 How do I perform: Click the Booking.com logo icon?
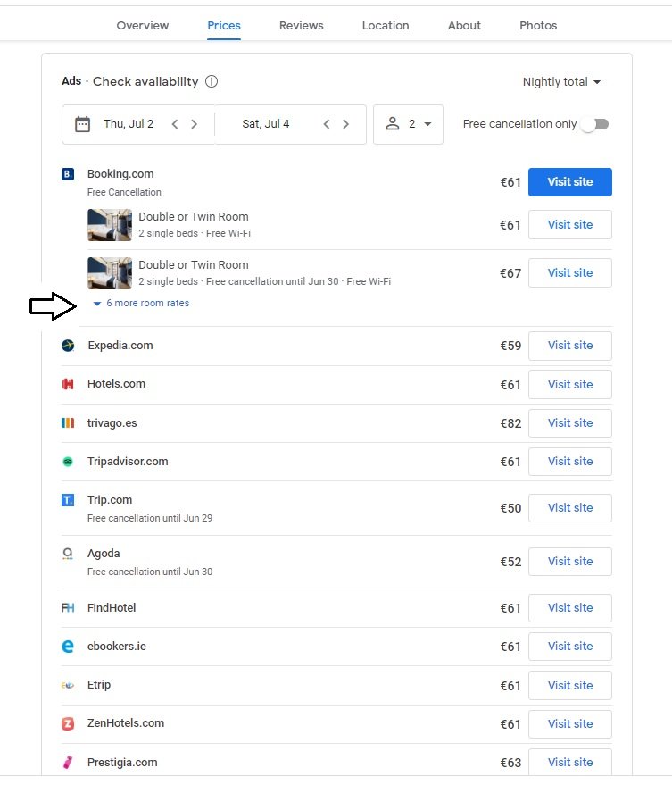click(68, 174)
